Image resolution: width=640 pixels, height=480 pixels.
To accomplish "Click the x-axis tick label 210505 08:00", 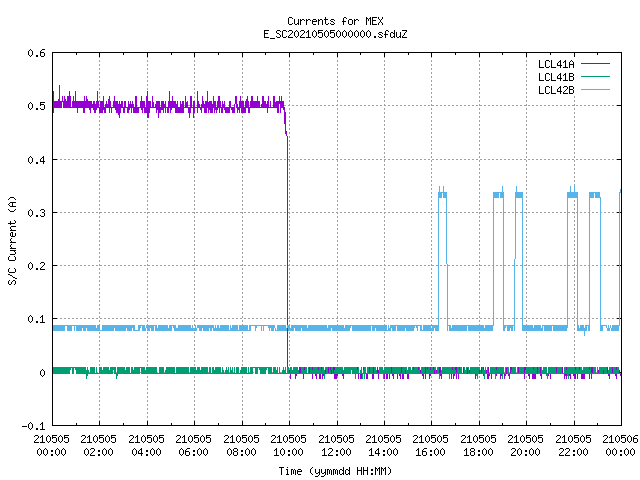I will [241, 446].
